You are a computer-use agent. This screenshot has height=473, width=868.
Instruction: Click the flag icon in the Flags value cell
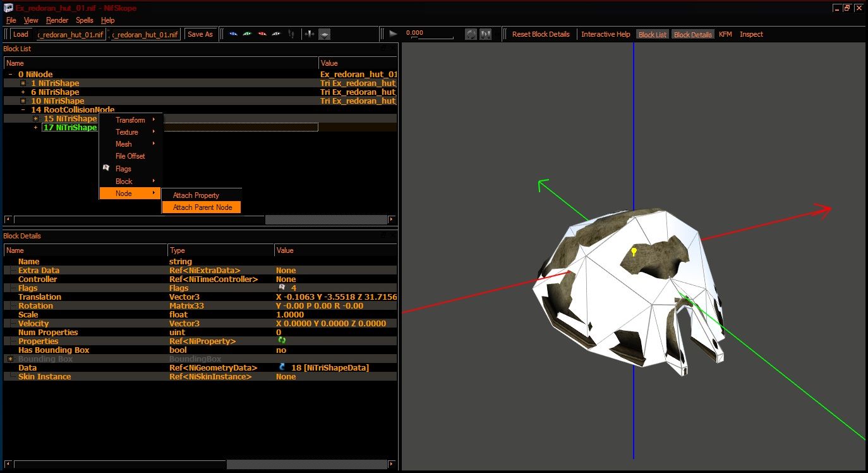pos(282,288)
